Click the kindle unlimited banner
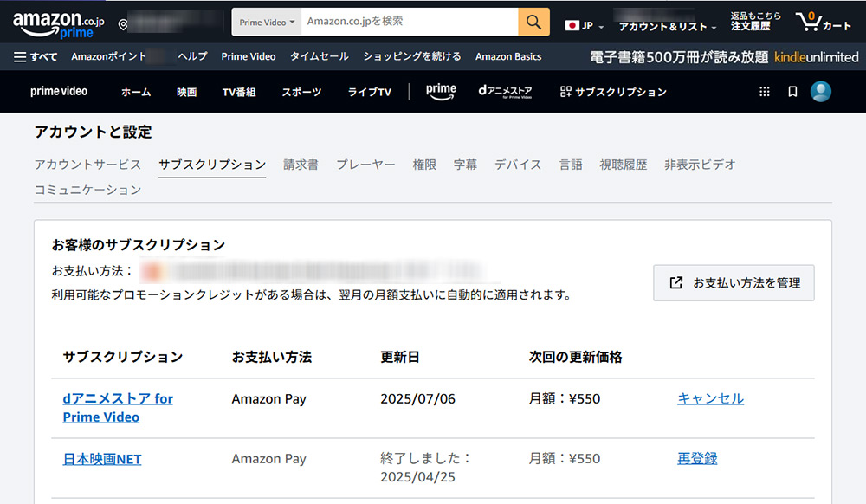Image resolution: width=866 pixels, height=504 pixels. (724, 57)
